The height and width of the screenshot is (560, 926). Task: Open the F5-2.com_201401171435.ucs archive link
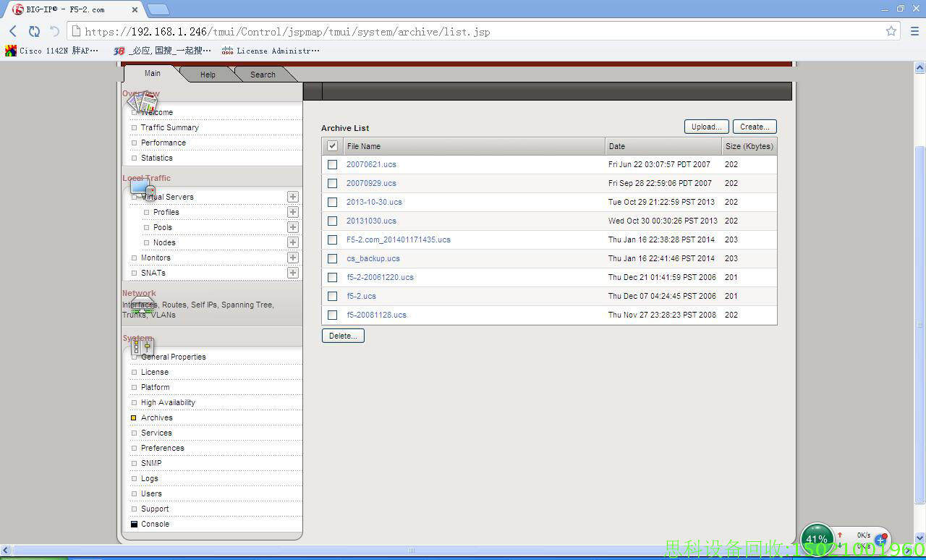[x=399, y=239]
